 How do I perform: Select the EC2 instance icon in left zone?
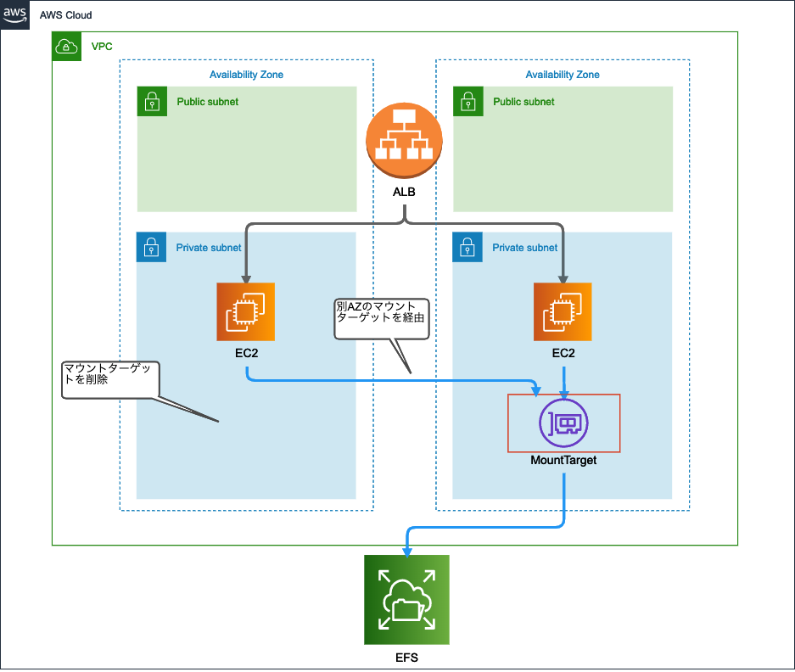click(246, 312)
